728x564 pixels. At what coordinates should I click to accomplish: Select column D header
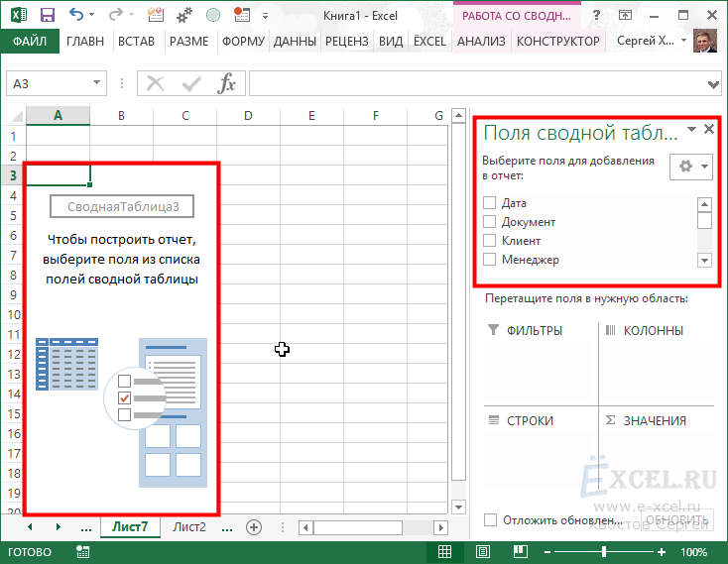[248, 116]
